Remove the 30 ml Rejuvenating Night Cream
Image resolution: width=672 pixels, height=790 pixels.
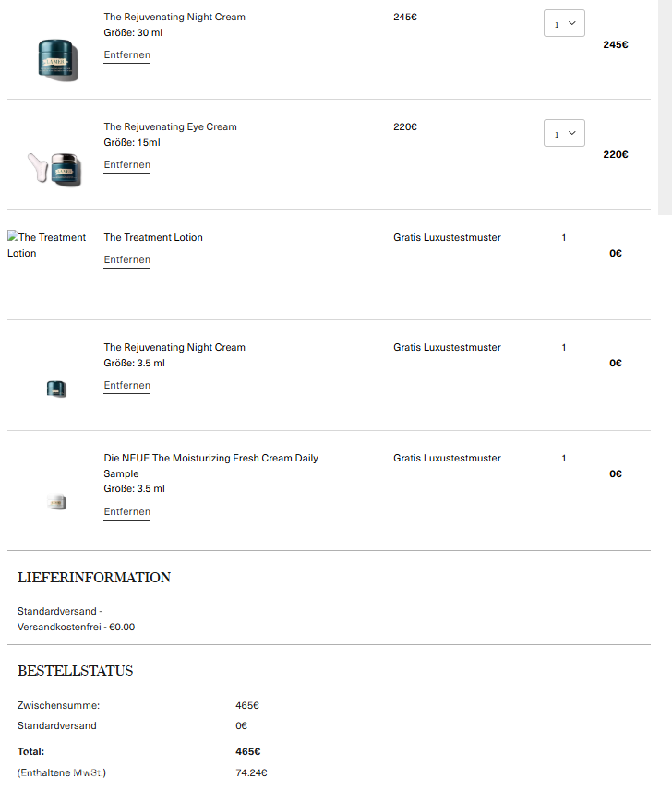coord(126,55)
